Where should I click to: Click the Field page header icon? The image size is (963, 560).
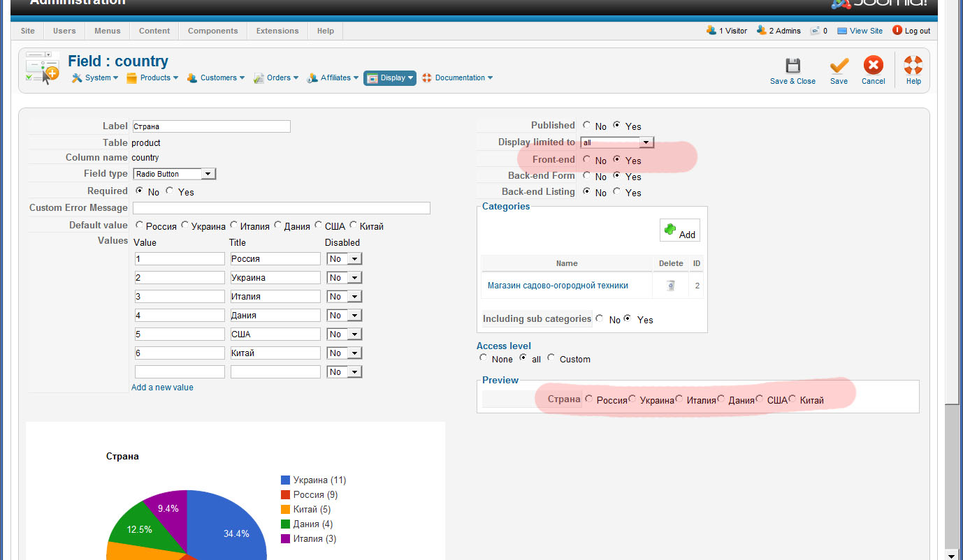[43, 68]
